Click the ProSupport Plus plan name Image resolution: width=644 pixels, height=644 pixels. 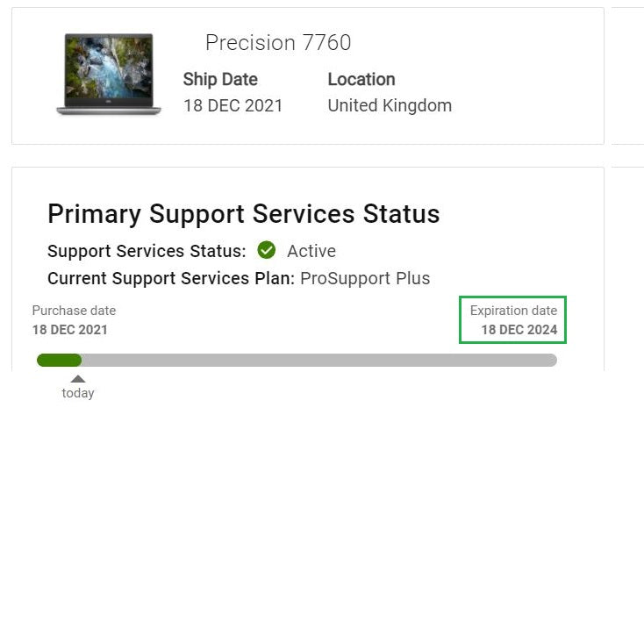pos(365,278)
